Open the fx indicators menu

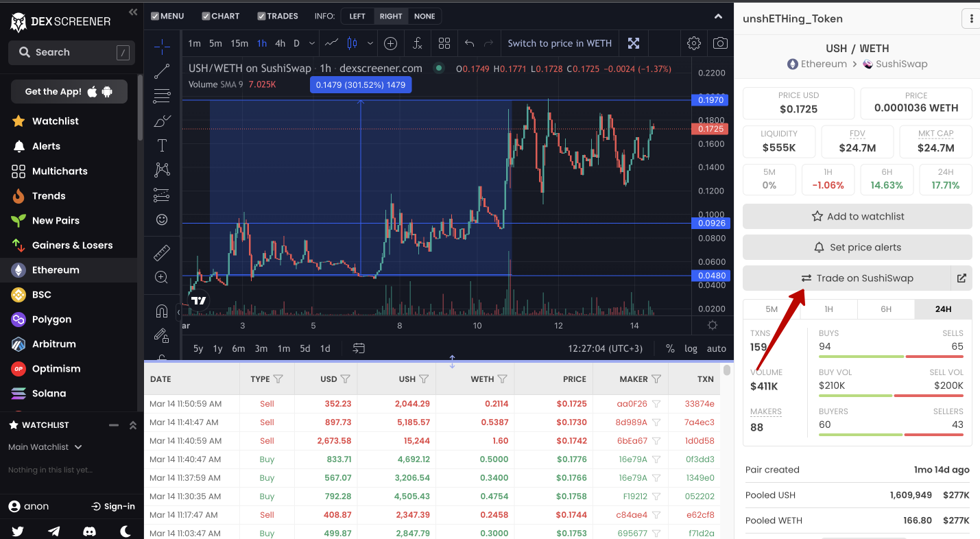(418, 43)
